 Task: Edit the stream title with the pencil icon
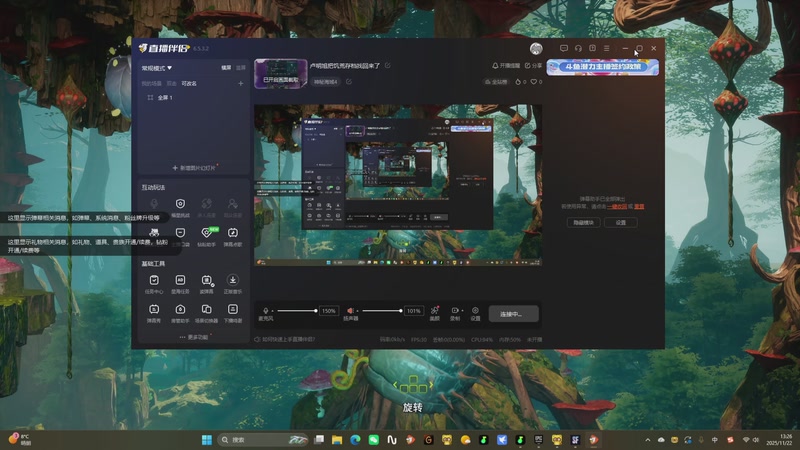coord(388,66)
